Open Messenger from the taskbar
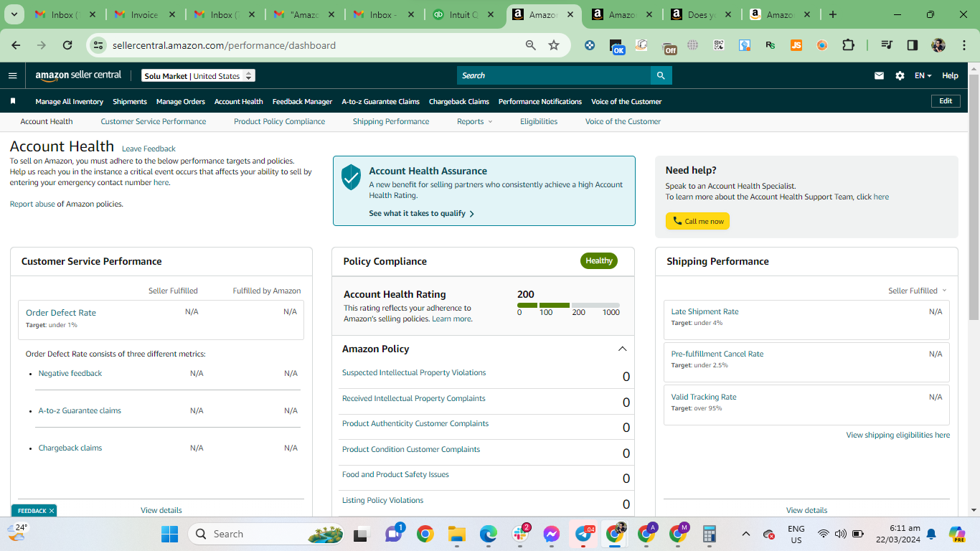Image resolution: width=980 pixels, height=551 pixels. pos(552,534)
